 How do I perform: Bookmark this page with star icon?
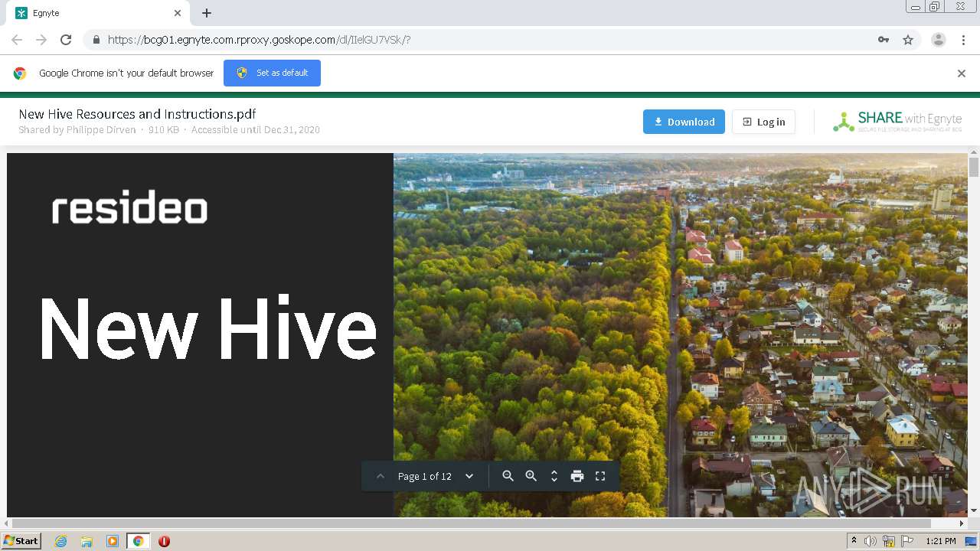[908, 40]
